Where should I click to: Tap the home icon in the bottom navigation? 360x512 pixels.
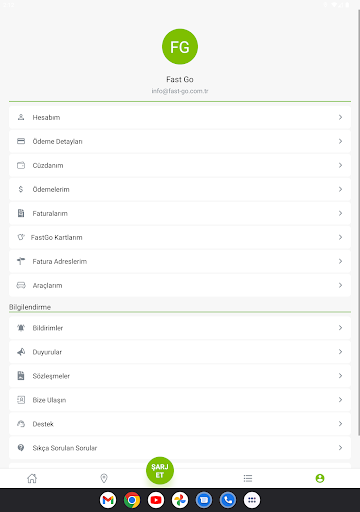click(32, 478)
